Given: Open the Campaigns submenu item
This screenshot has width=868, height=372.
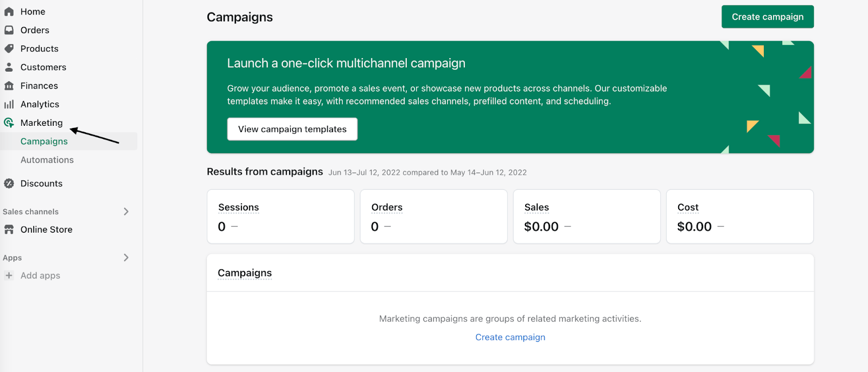Looking at the screenshot, I should click(x=44, y=142).
